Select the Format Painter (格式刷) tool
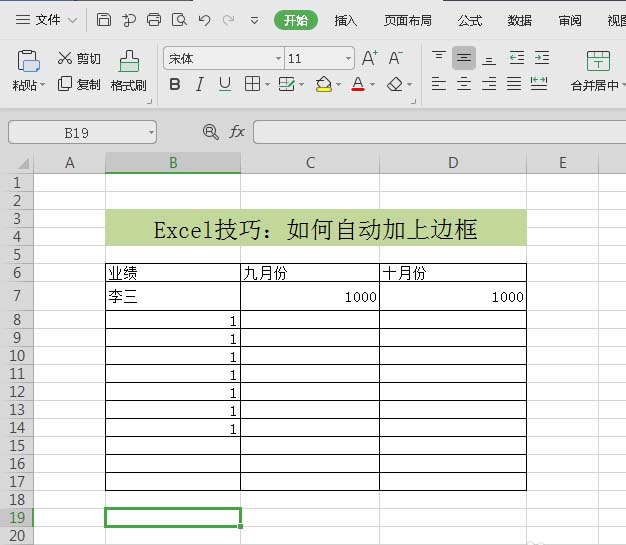626x545 pixels. (x=129, y=71)
